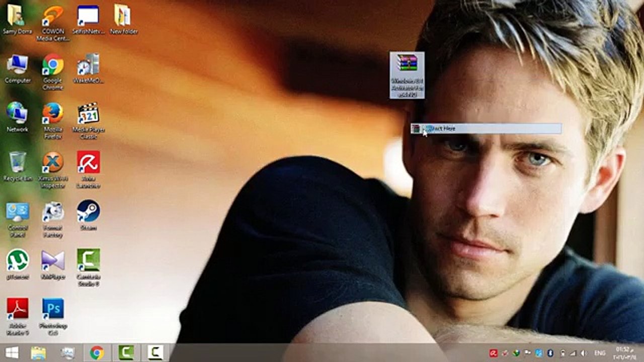The width and height of the screenshot is (644, 362).
Task: Select the Avira desktop shortcut
Action: pyautogui.click(x=88, y=170)
